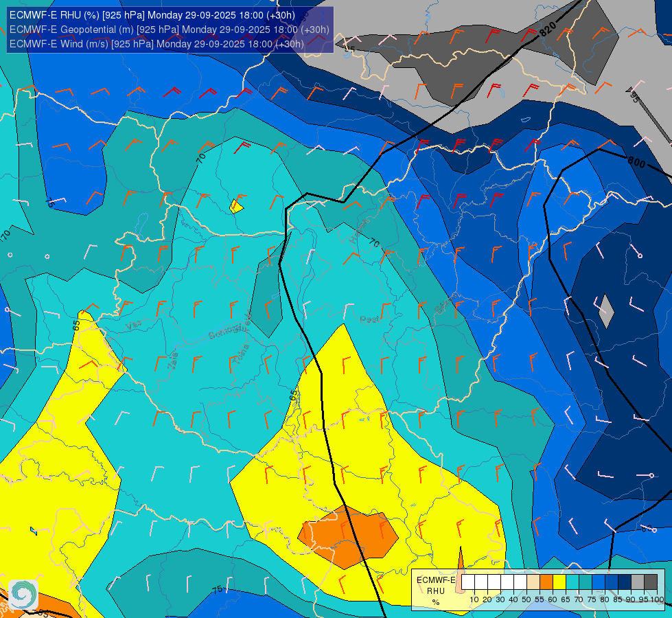Screen dimensions: 672x618
Task: Click the 'Pest' region label
Action: coord(369,319)
